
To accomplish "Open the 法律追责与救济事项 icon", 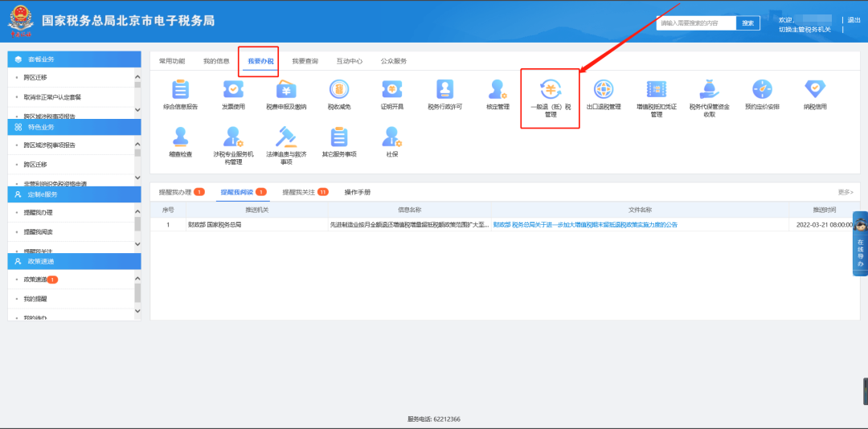I will (286, 137).
